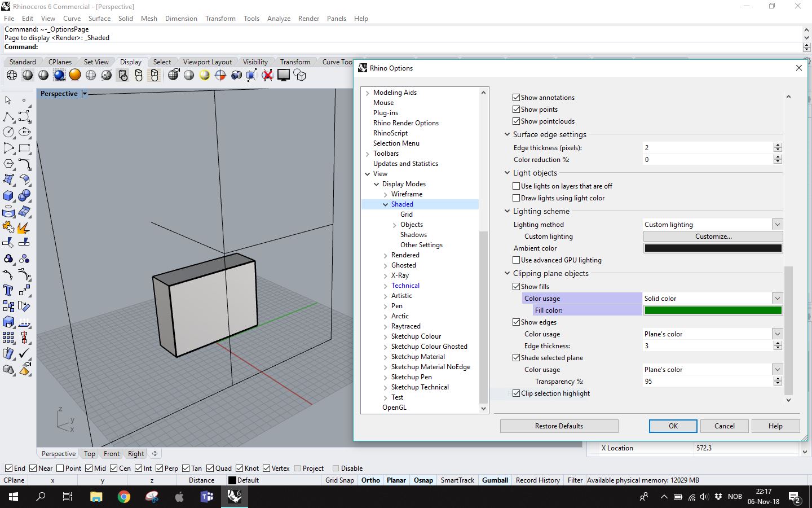Screen dimensions: 812x508
Task: Select the Polygon tool in the sidebar
Action: pos(8,164)
